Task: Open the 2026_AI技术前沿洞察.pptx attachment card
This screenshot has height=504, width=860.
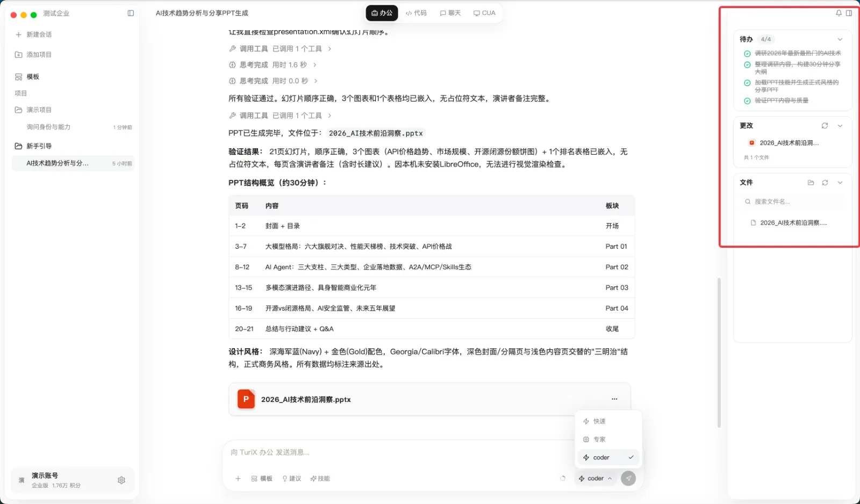Action: coord(429,399)
